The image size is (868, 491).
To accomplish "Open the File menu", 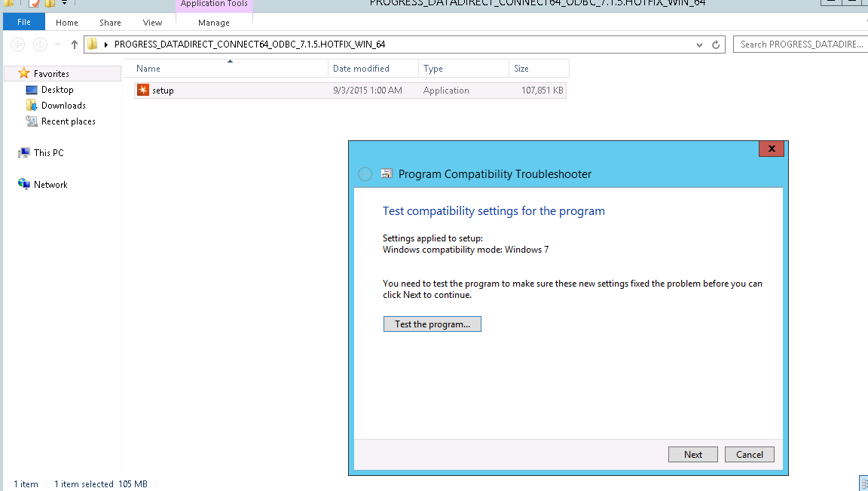I will coord(24,23).
